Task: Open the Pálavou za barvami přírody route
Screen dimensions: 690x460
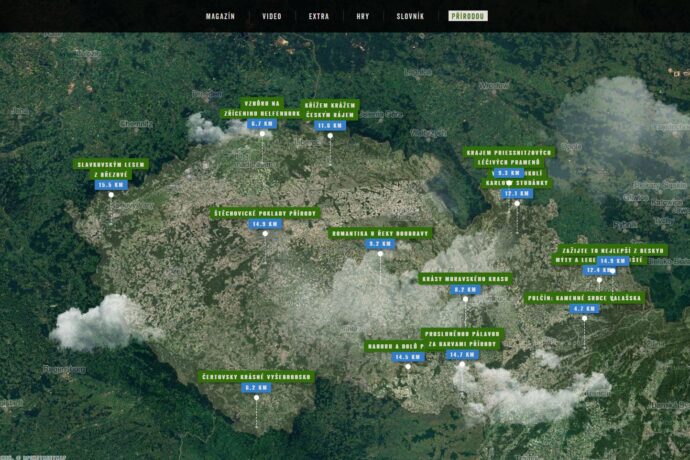Action: coord(462,339)
